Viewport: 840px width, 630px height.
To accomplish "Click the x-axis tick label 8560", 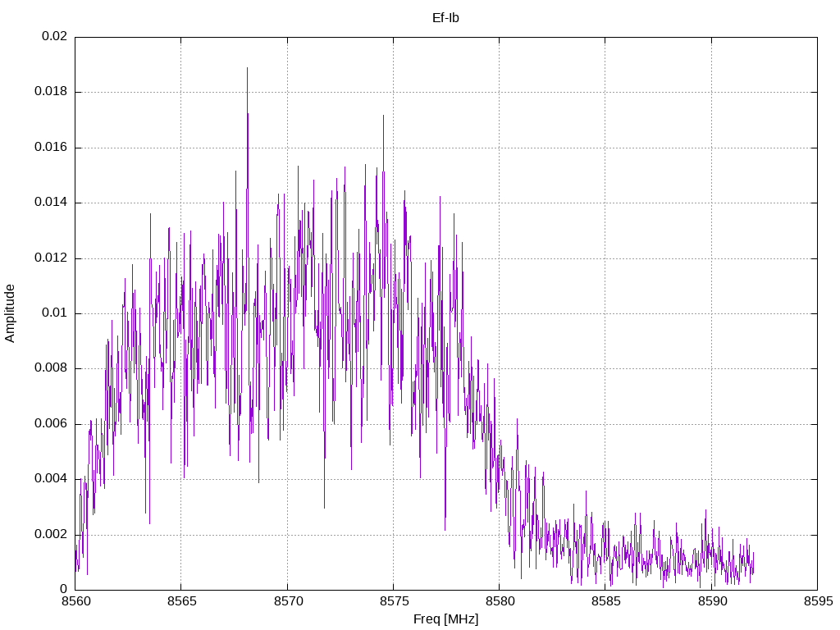I will pos(75,601).
